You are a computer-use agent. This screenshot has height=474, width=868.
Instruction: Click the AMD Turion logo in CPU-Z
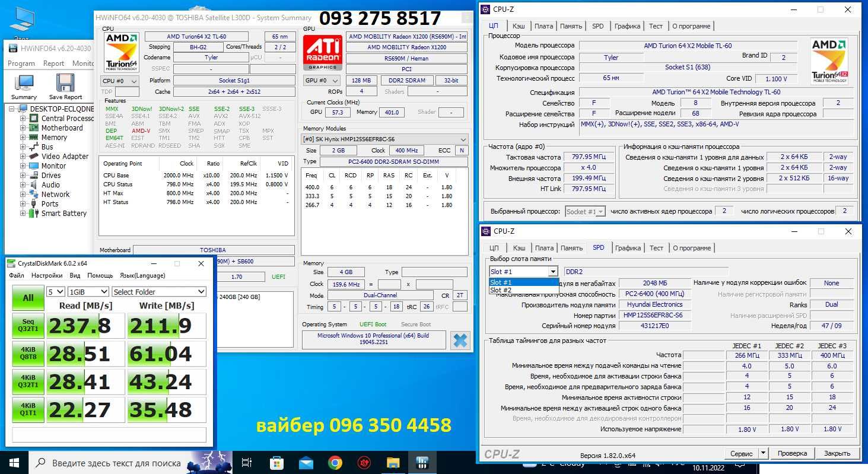click(829, 61)
